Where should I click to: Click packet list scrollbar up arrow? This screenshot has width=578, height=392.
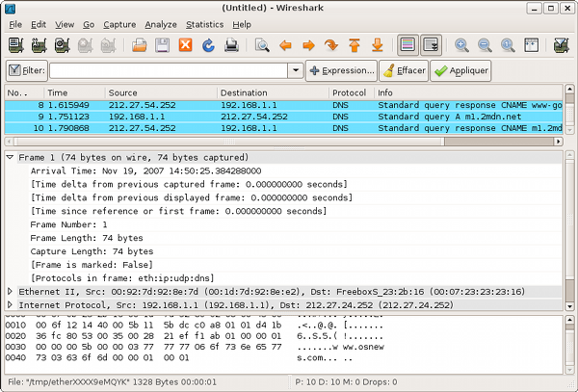[569, 89]
